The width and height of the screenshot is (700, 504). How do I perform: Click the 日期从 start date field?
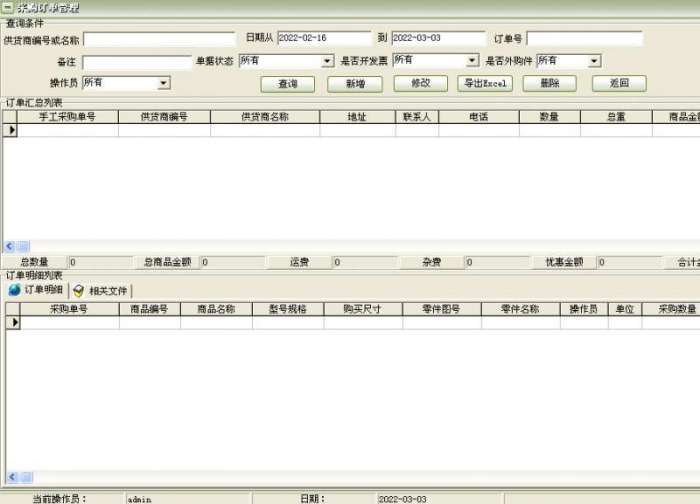[x=324, y=38]
